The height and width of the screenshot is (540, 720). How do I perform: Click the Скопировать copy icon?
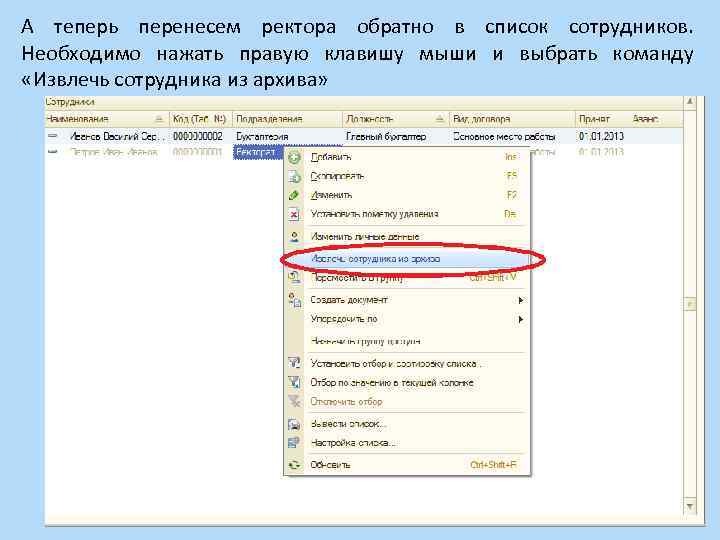click(294, 176)
